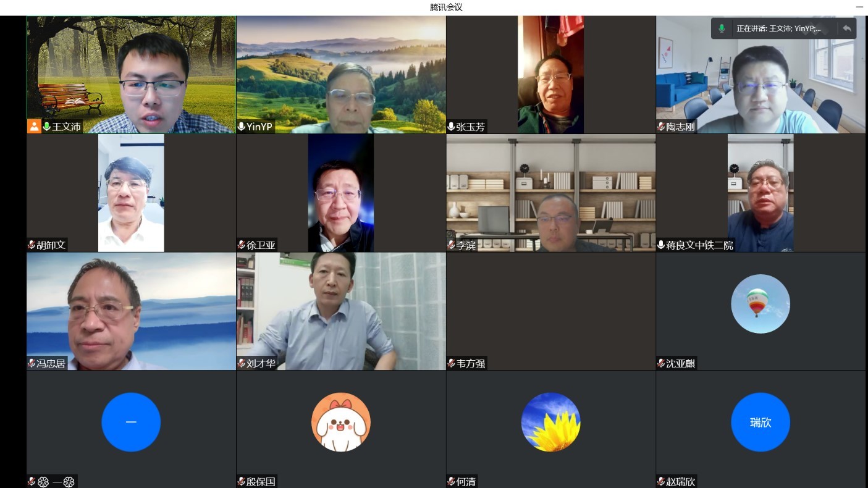Minimize the 腾讯会议 window
The width and height of the screenshot is (868, 488).
[x=859, y=7]
